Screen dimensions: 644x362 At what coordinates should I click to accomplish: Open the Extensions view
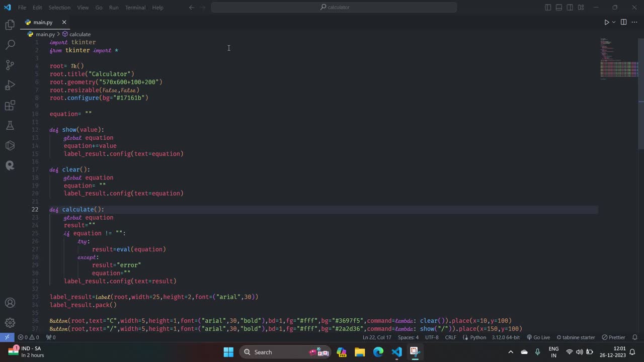[x=10, y=106]
